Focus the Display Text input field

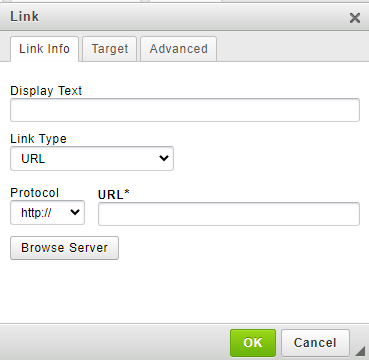click(185, 110)
